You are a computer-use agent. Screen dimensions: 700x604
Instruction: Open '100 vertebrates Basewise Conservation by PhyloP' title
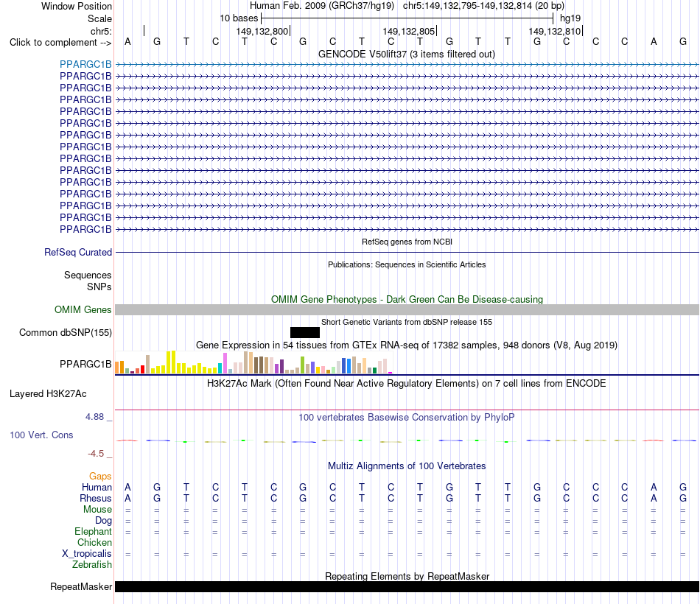pyautogui.click(x=407, y=418)
